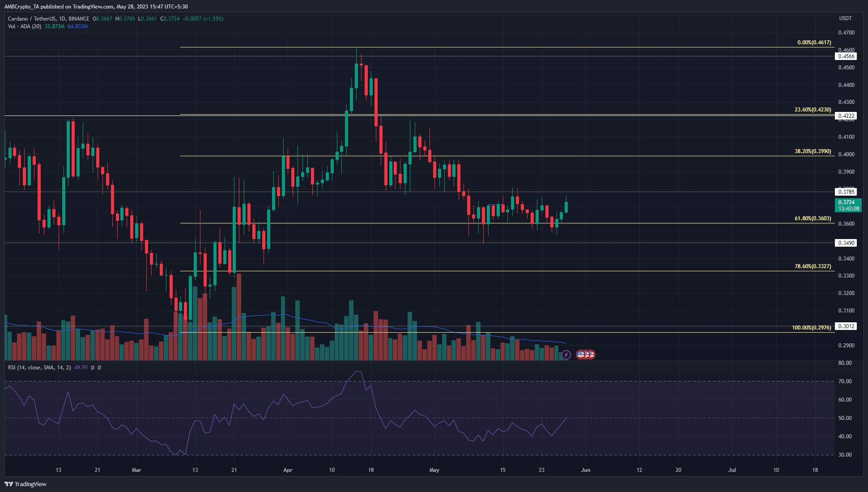Click the 70.00 level on the RSI scale
Image resolution: width=868 pixels, height=492 pixels.
pos(845,381)
